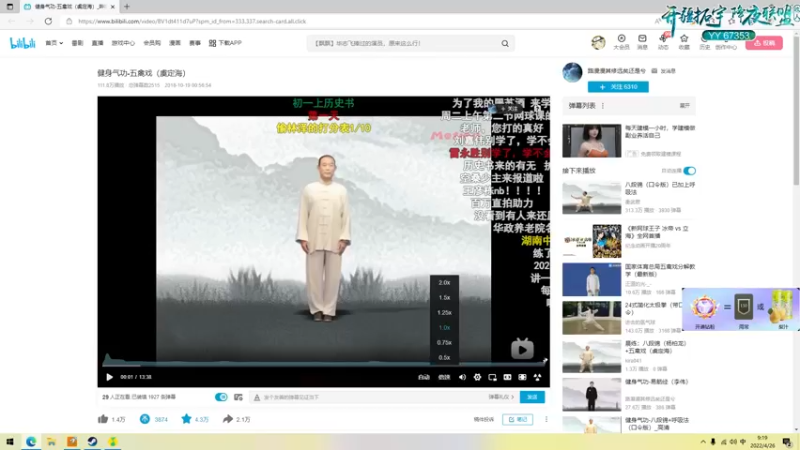Image resolution: width=800 pixels, height=450 pixels.
Task: Focus the bilibili search input field
Action: click(x=403, y=43)
